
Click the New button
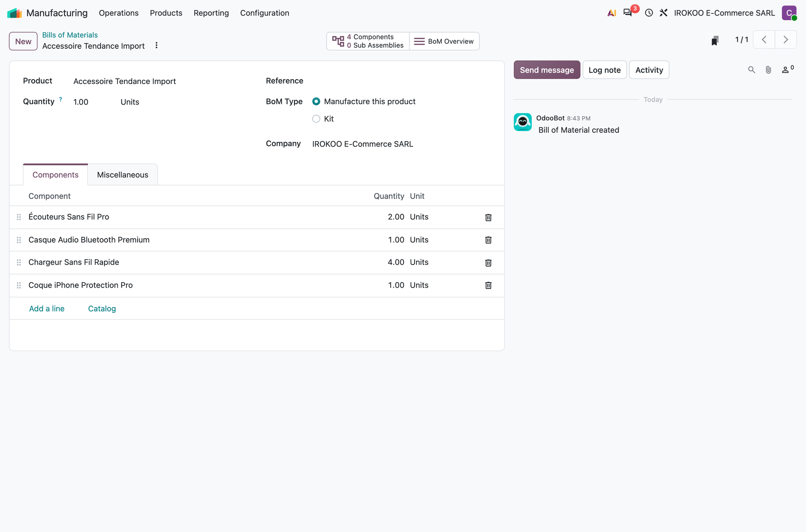[23, 41]
